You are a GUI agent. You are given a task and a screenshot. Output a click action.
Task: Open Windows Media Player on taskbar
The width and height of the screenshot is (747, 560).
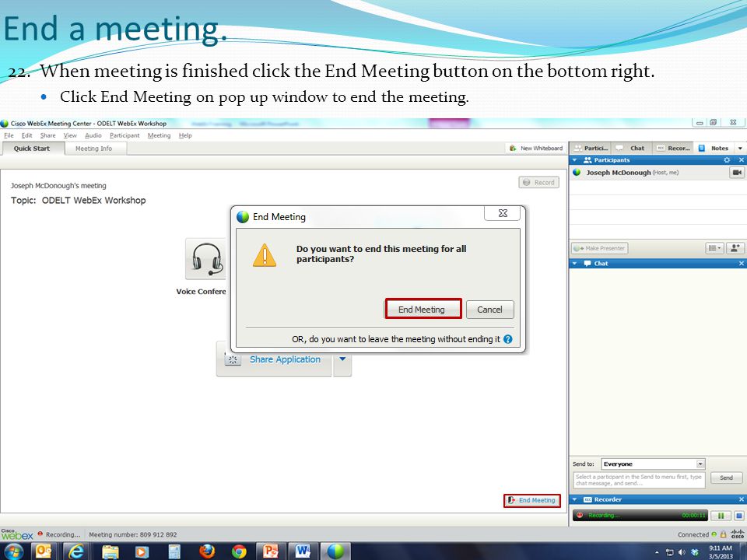click(x=142, y=551)
